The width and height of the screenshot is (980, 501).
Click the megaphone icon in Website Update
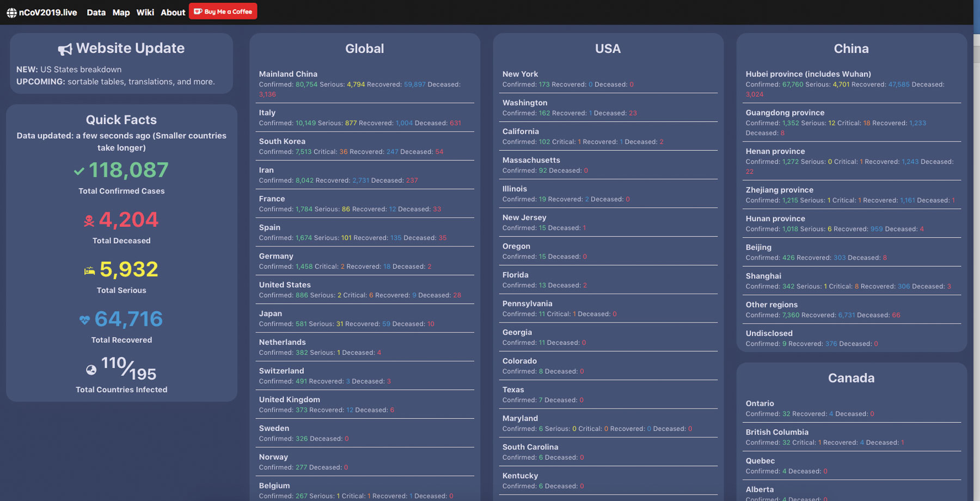click(65, 50)
